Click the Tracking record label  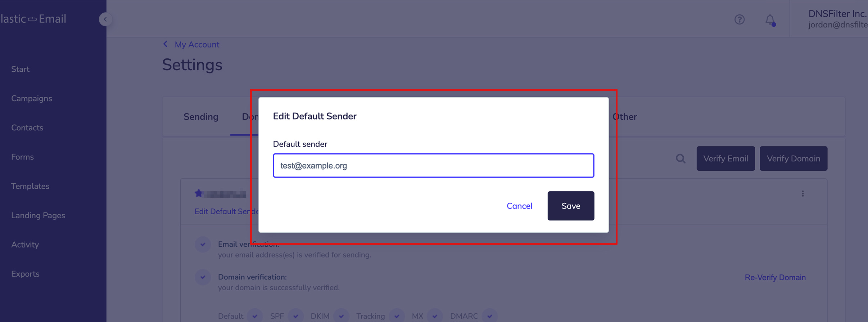(x=370, y=316)
